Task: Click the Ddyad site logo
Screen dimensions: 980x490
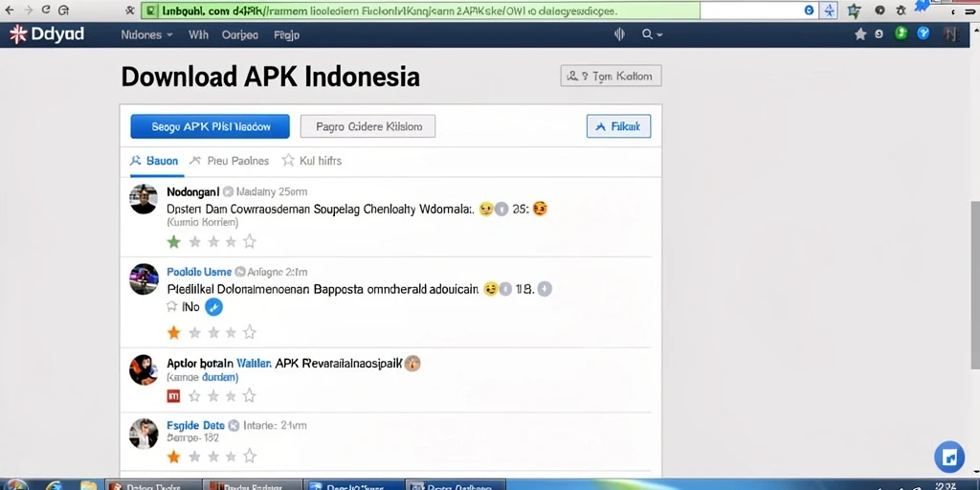Action: 47,34
